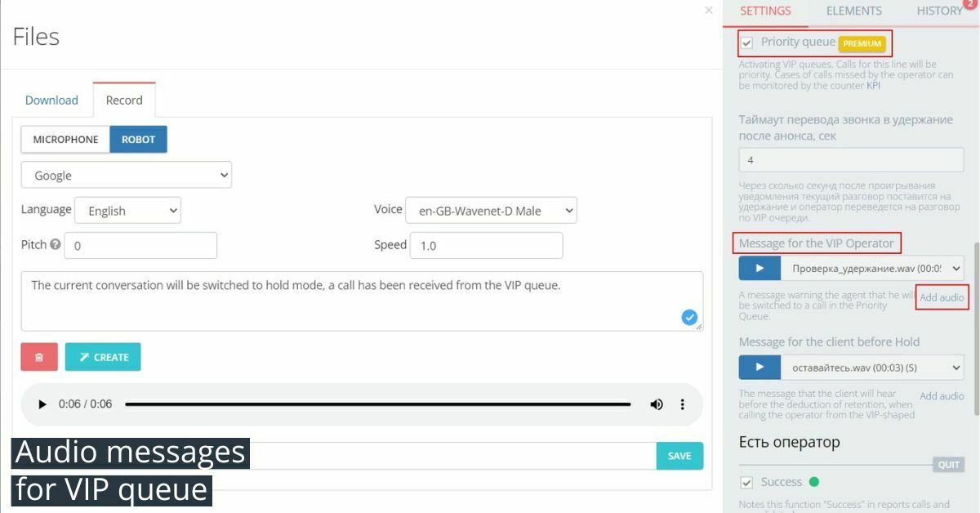Open the Google speech provider dropdown

pyautogui.click(x=126, y=174)
